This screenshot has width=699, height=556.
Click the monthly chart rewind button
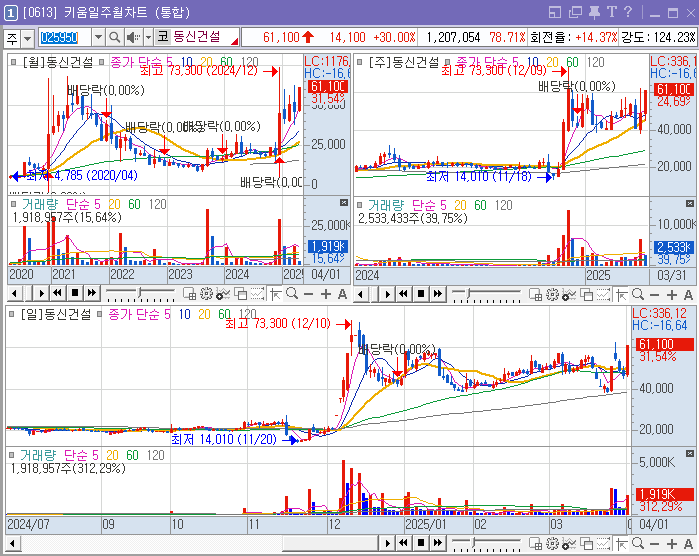point(57,293)
